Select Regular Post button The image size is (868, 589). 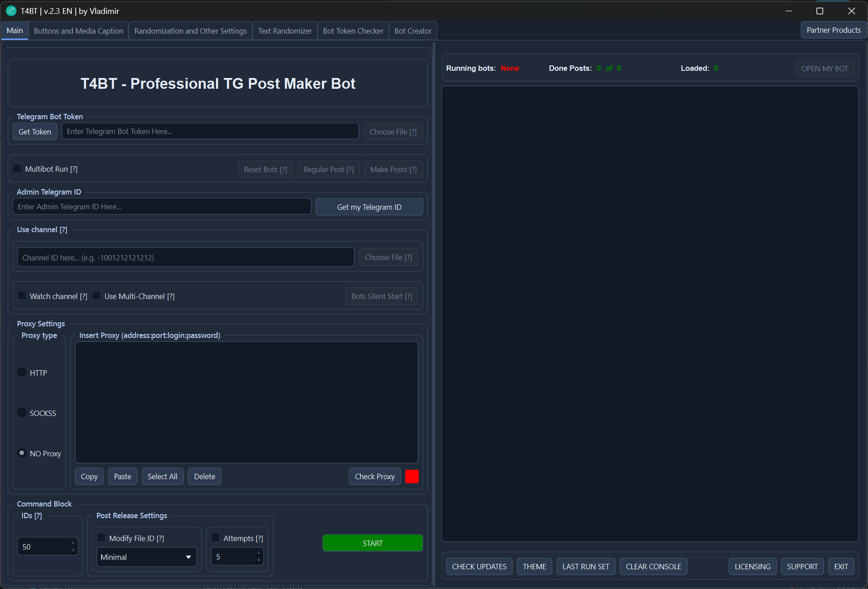[x=329, y=169]
